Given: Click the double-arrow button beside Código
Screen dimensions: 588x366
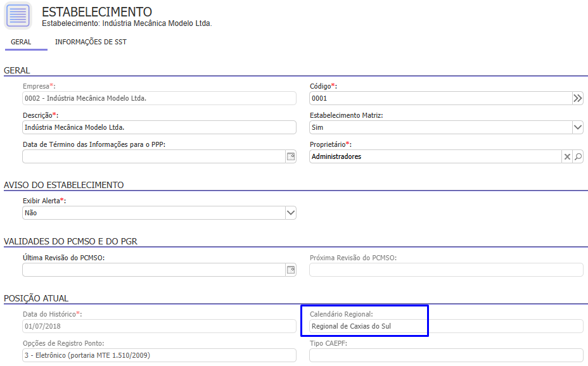Looking at the screenshot, I should click(x=577, y=98).
